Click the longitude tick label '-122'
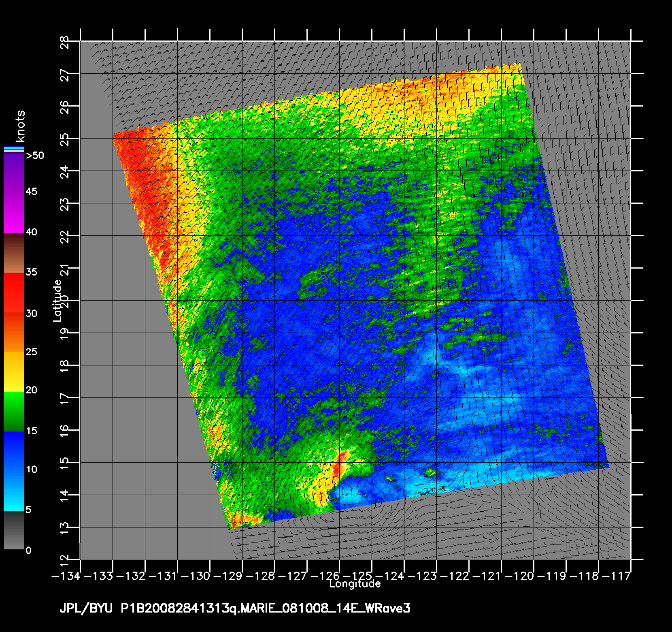This screenshot has height=632, width=672. (x=455, y=576)
